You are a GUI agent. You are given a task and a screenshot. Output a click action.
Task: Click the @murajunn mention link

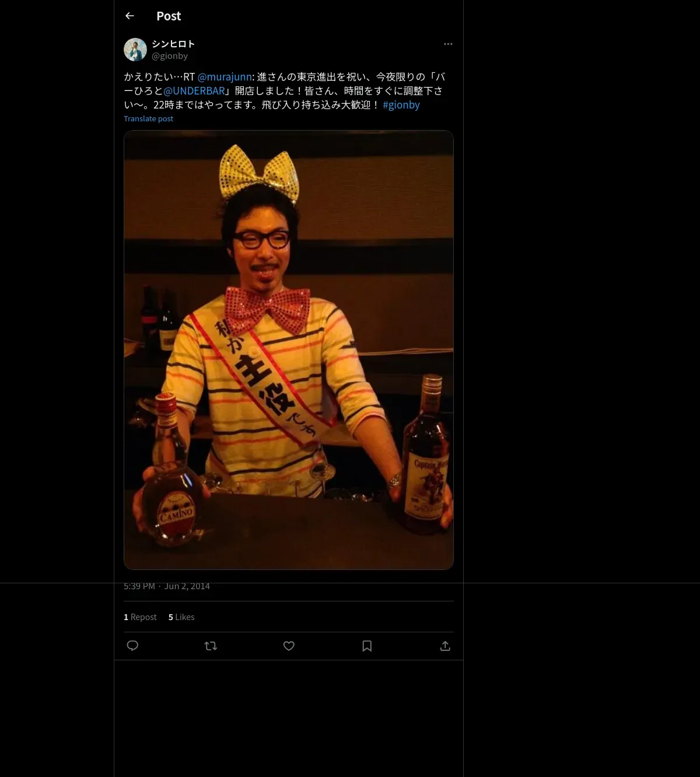[225, 76]
